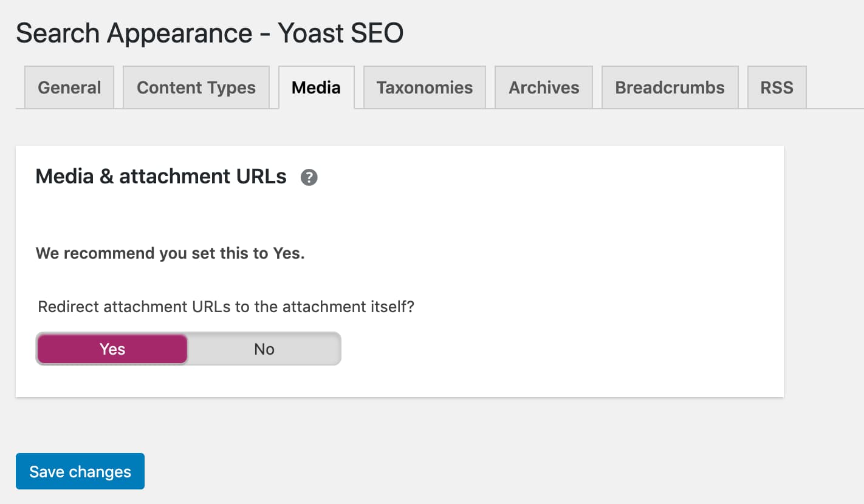Switch to the General tab
Image resolution: width=864 pixels, height=504 pixels.
[x=69, y=87]
